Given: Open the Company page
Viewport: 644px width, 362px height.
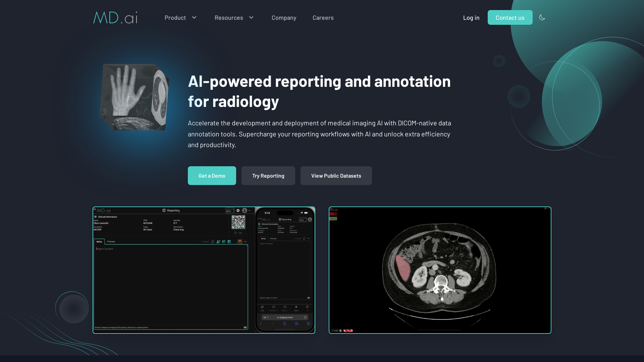Looking at the screenshot, I should coord(284,17).
